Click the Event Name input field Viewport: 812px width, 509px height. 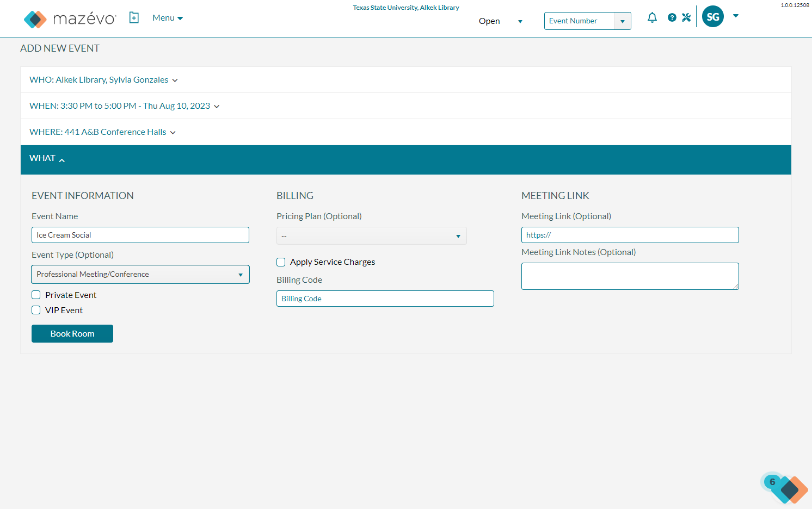140,235
